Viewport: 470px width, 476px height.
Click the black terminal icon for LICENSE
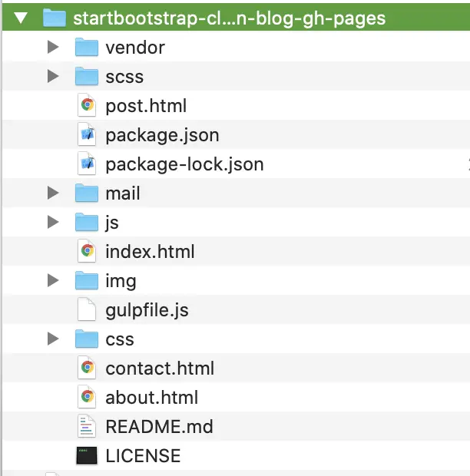tap(87, 455)
